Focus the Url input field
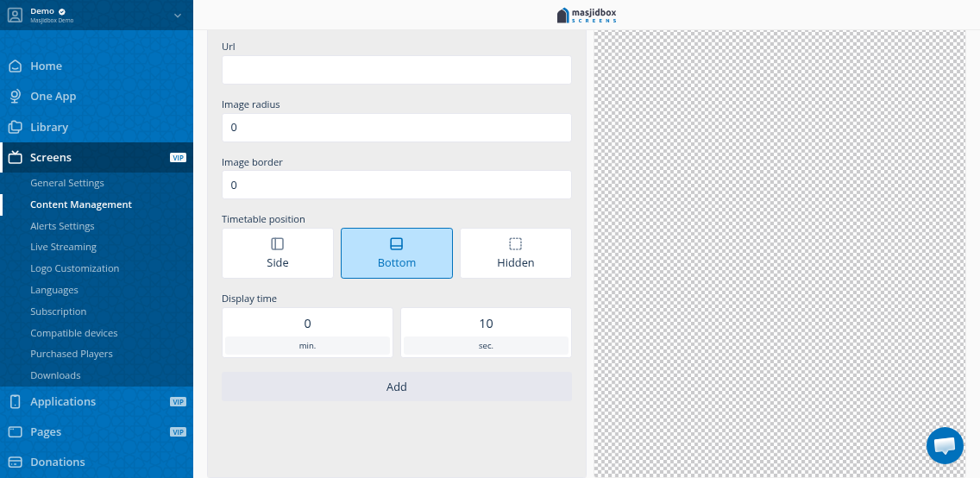This screenshot has width=980, height=478. coord(397,70)
